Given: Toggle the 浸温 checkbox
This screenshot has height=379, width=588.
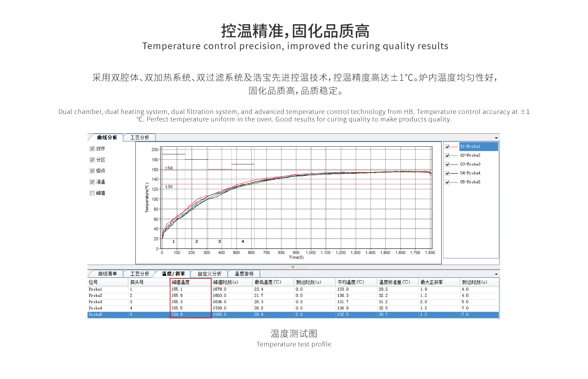Looking at the screenshot, I should click(x=92, y=182).
